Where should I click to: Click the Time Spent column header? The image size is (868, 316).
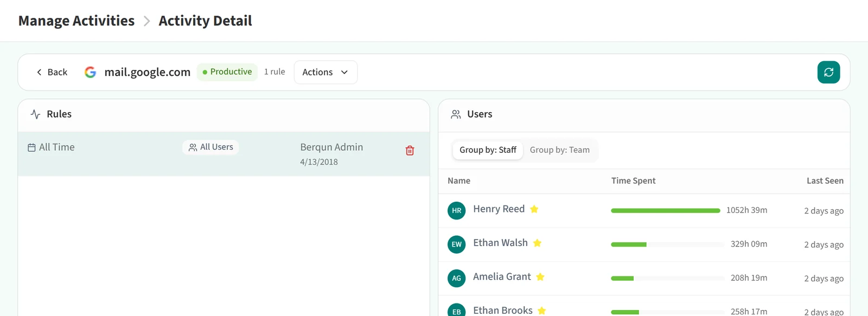(x=633, y=180)
